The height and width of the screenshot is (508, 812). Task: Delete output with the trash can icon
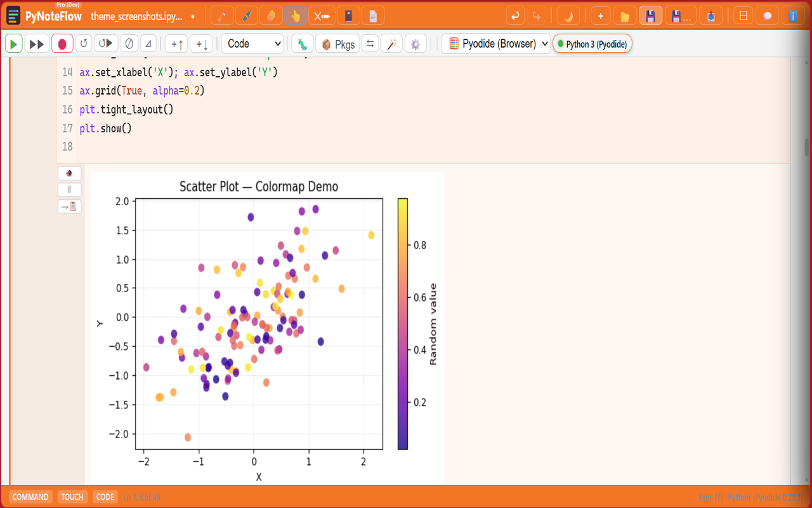pyautogui.click(x=69, y=190)
